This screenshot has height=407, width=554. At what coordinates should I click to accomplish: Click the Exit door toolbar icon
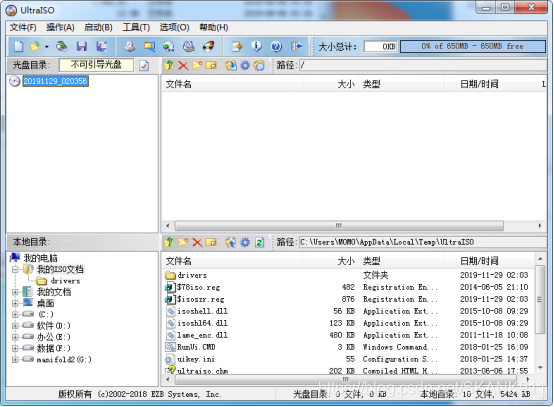(296, 46)
